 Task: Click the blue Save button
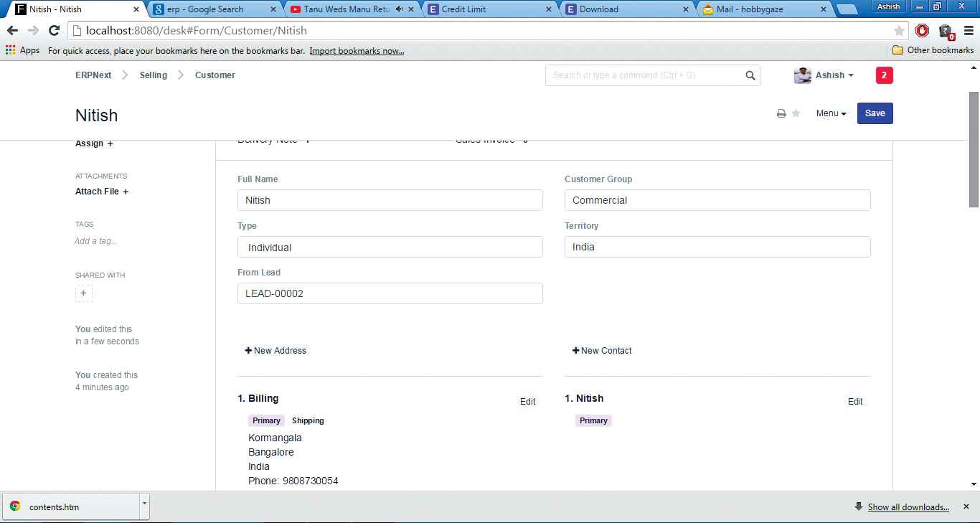click(x=875, y=113)
